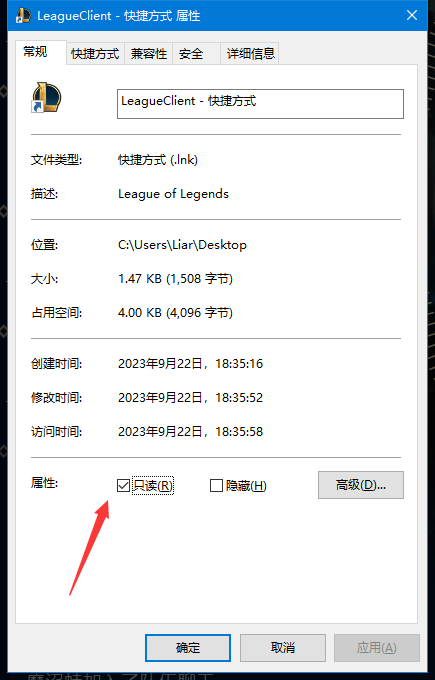
Task: Confirm with the 确定 button
Action: [x=188, y=648]
